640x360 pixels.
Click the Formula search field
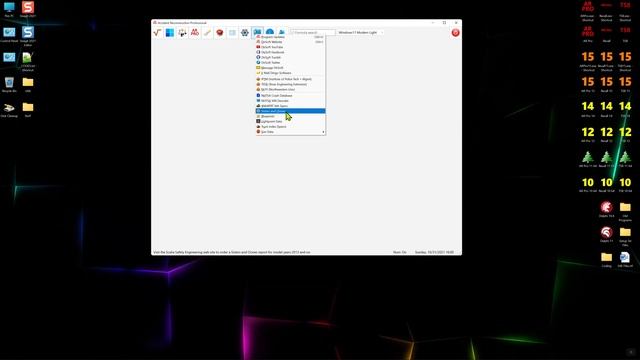313,32
